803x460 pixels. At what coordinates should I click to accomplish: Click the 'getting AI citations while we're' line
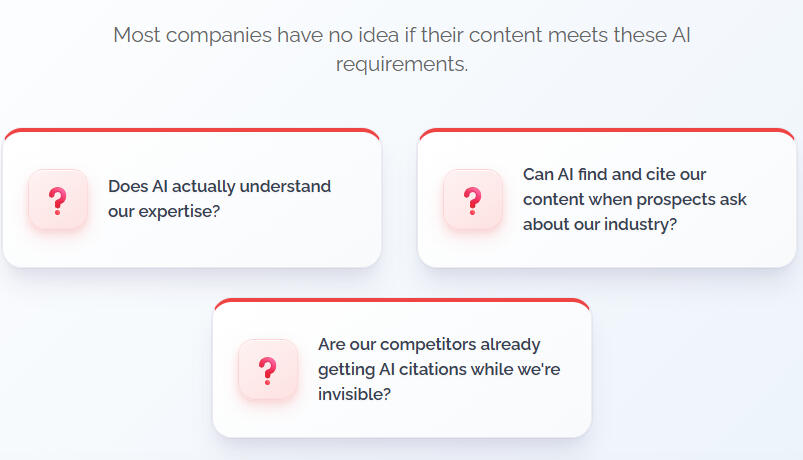tap(438, 369)
